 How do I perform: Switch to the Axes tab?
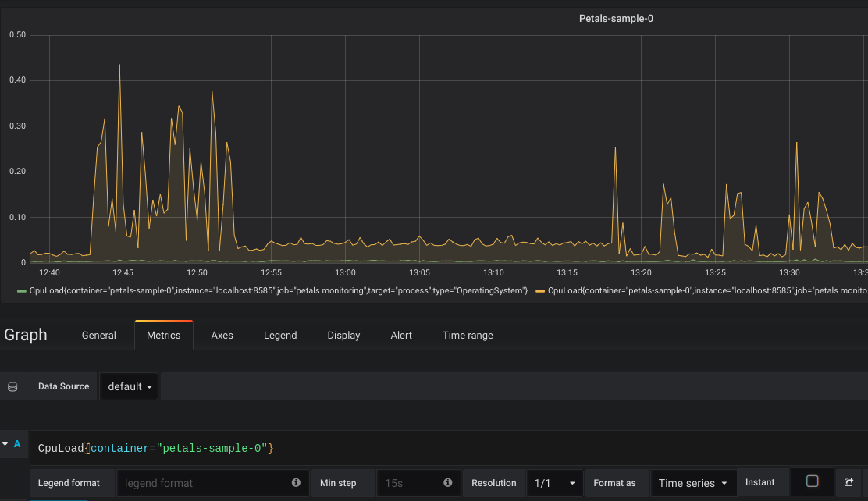(222, 336)
